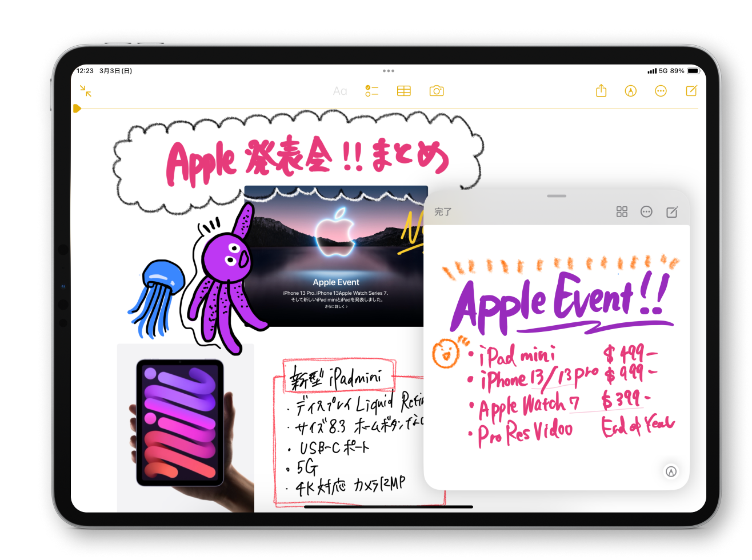
Task: Select the iPad mini photo in the note
Action: 186,428
